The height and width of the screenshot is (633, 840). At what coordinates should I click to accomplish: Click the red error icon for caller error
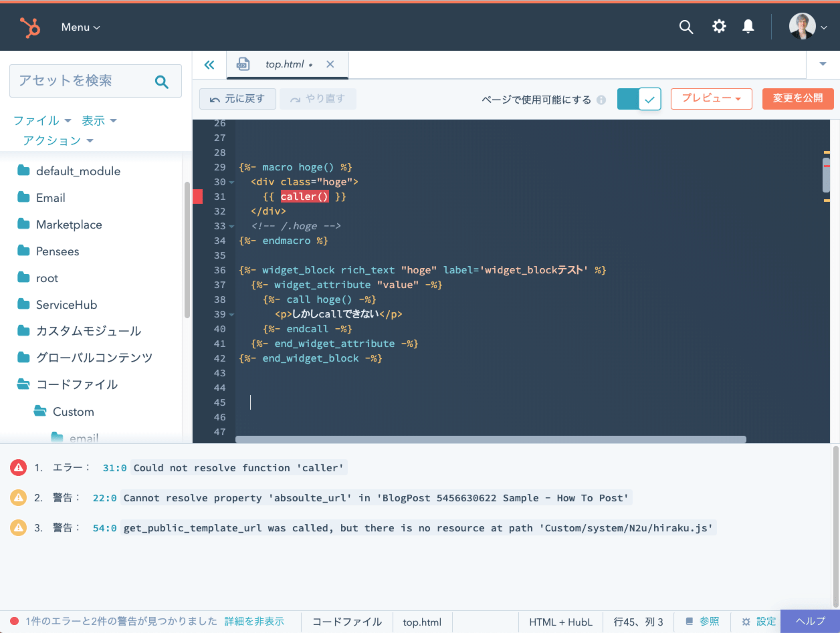pyautogui.click(x=18, y=468)
